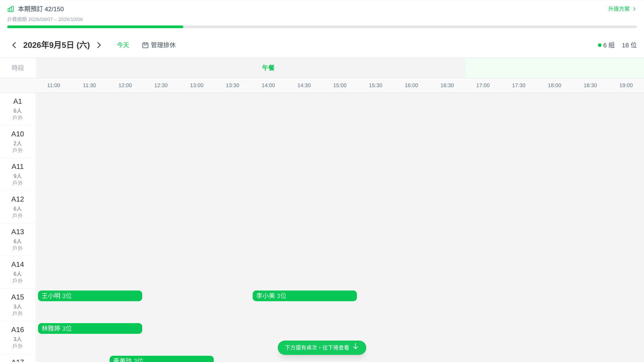Click the booking usage progress bar
Image resolution: width=644 pixels, height=362 pixels.
coord(322,27)
